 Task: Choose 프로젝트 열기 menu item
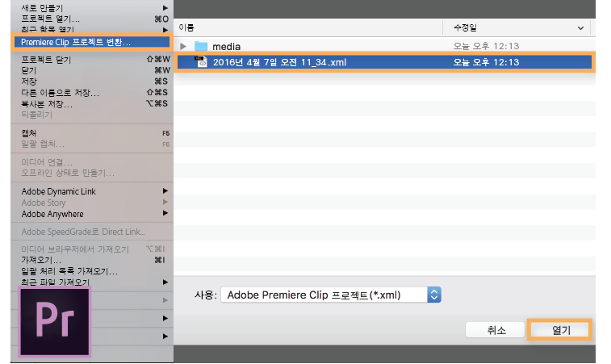tap(92, 19)
